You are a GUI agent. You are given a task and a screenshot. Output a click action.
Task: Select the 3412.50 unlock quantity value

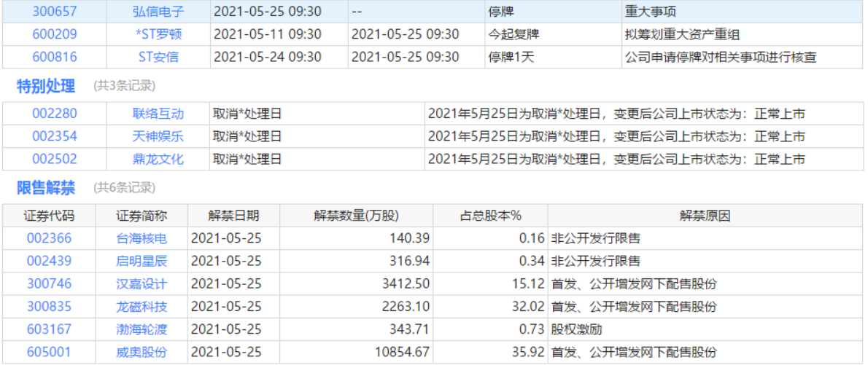404,283
